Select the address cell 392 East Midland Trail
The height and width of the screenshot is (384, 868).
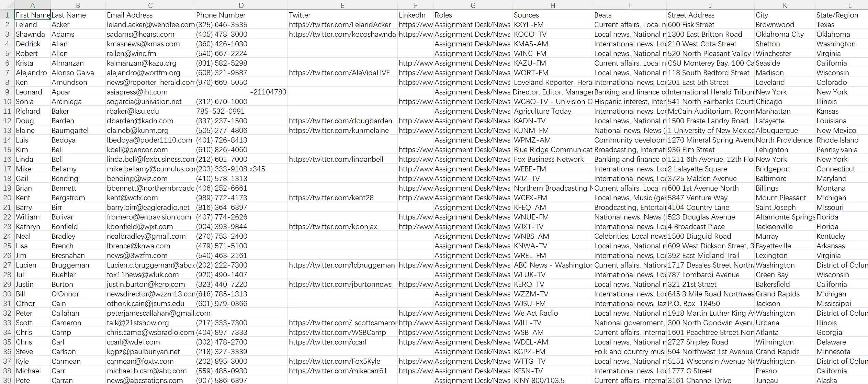coord(710,256)
